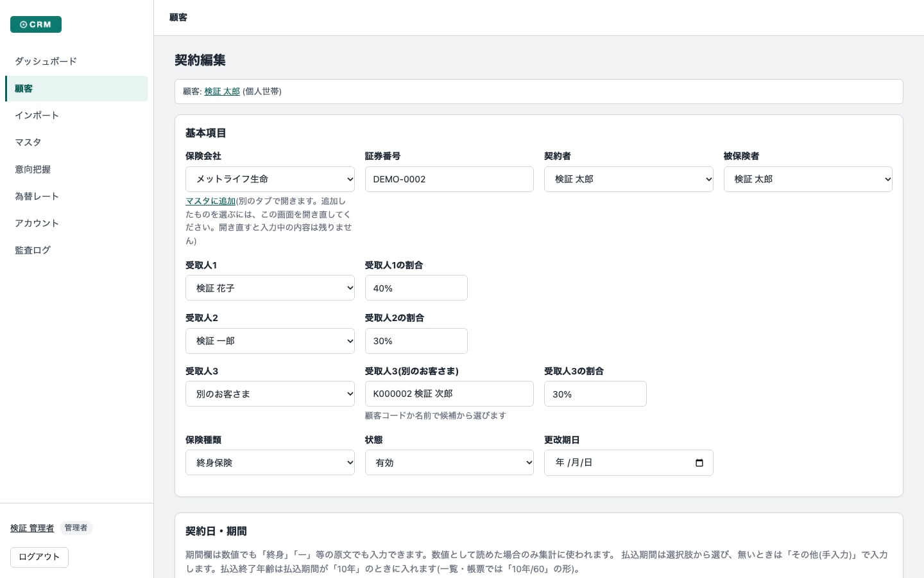This screenshot has height=578, width=924.
Task: View the 監査ログ page
Action: click(76, 250)
